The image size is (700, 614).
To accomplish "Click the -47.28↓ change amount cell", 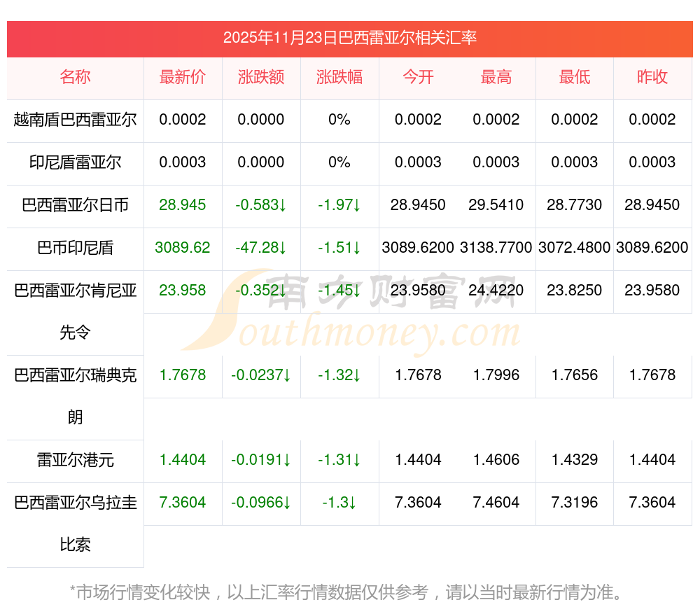I will [x=261, y=248].
